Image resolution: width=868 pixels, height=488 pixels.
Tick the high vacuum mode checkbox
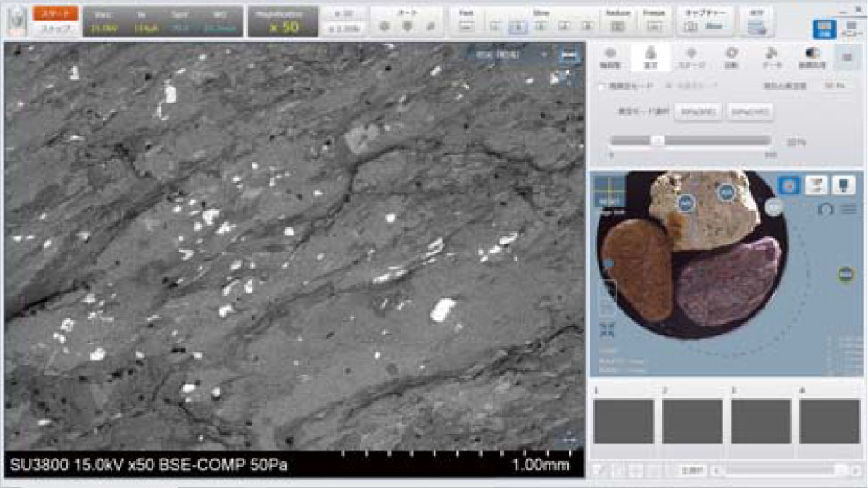click(601, 87)
